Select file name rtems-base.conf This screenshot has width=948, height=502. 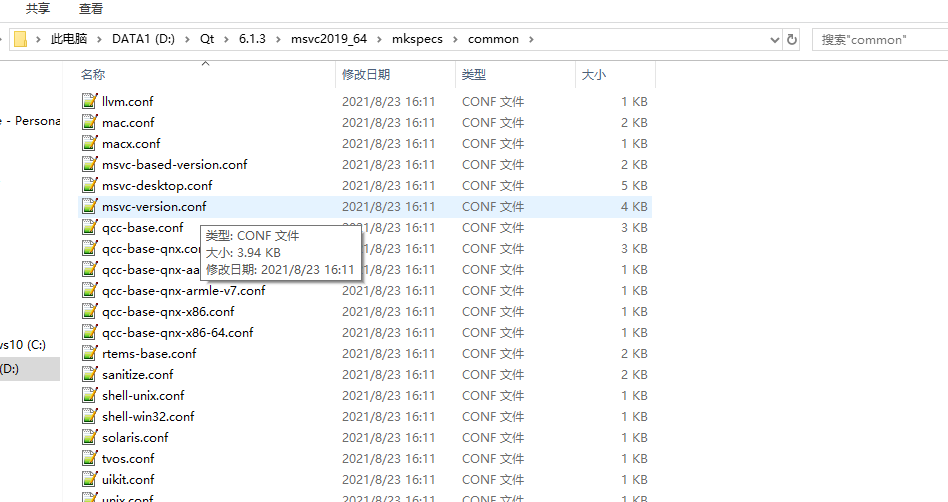pos(149,354)
